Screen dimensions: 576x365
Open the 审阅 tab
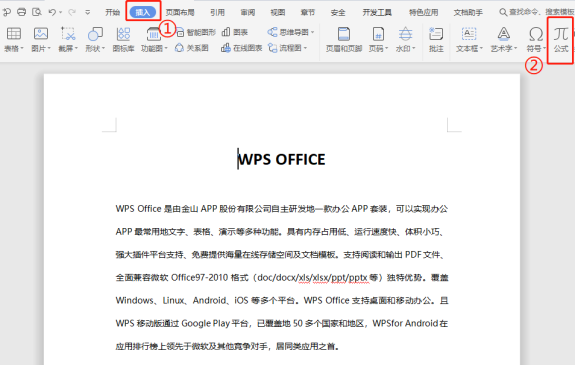[x=248, y=12]
